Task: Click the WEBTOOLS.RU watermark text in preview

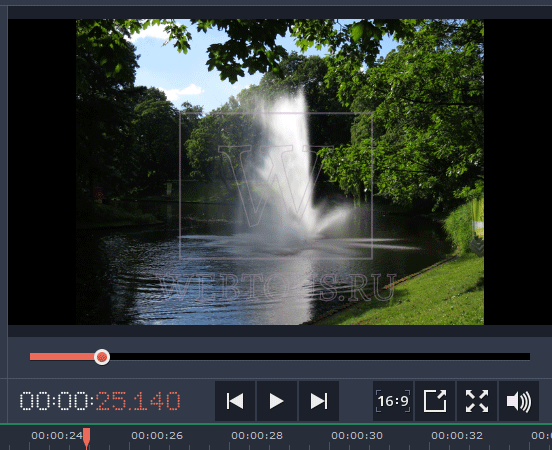Action: (x=276, y=287)
